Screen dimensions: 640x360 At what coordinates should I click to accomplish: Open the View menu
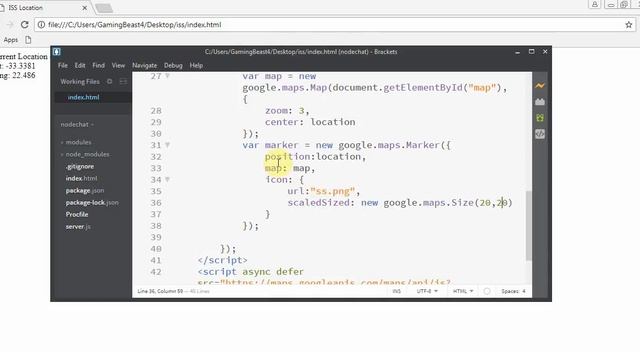[x=118, y=65]
